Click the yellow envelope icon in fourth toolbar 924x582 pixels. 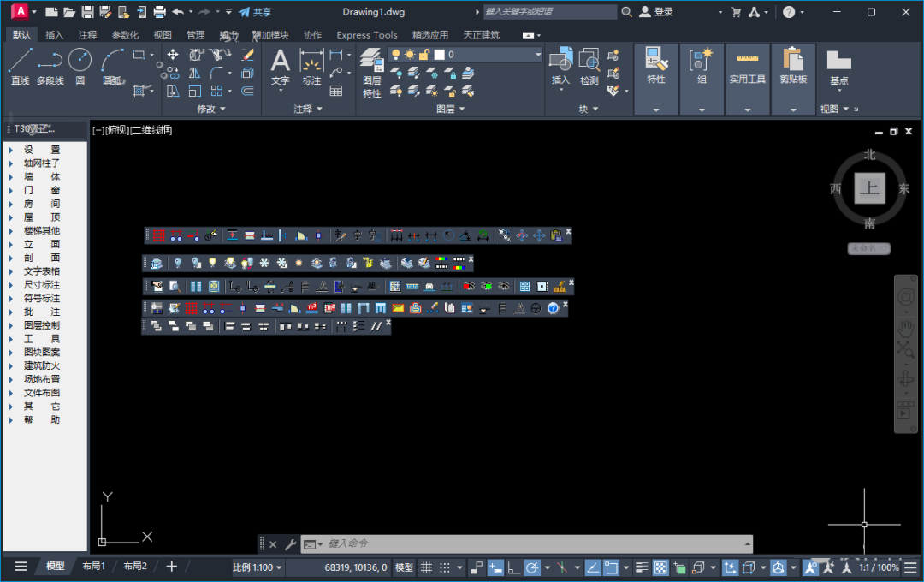pos(399,308)
